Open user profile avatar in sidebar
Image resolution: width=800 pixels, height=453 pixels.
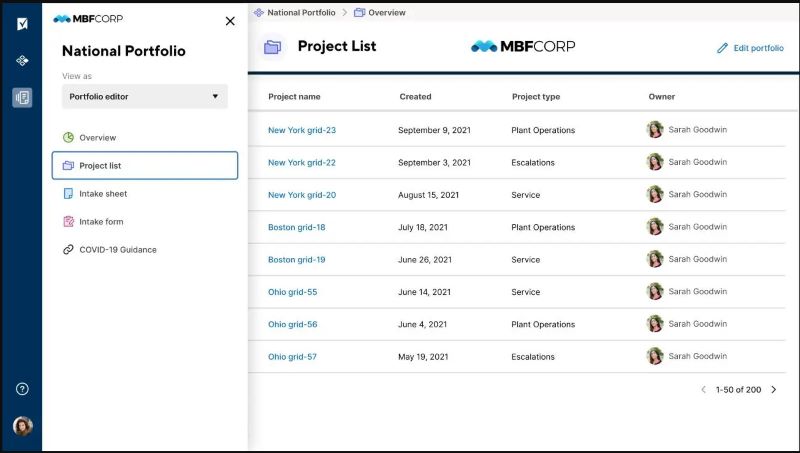pos(22,425)
